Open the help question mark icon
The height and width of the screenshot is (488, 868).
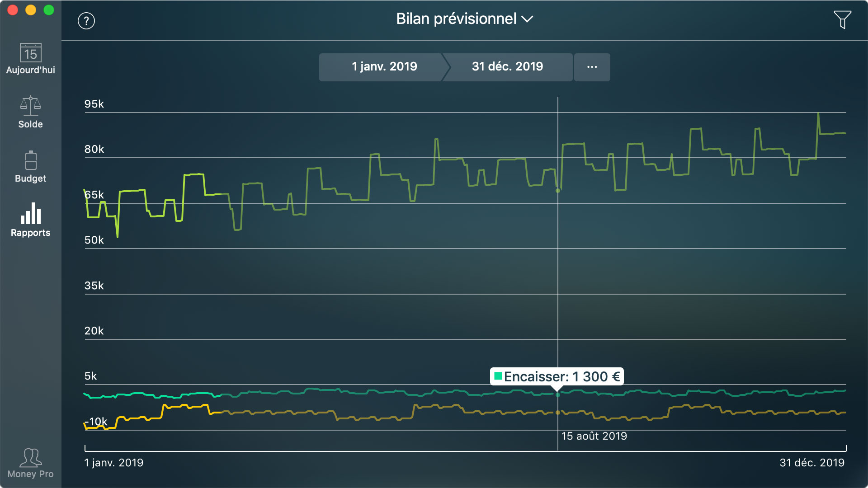(86, 20)
